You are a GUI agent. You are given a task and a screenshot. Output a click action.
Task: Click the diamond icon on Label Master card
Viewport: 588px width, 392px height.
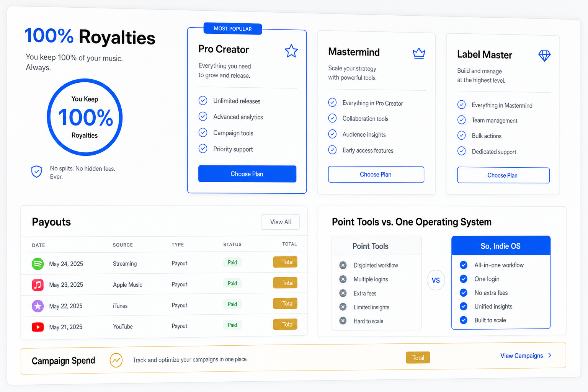(x=544, y=56)
